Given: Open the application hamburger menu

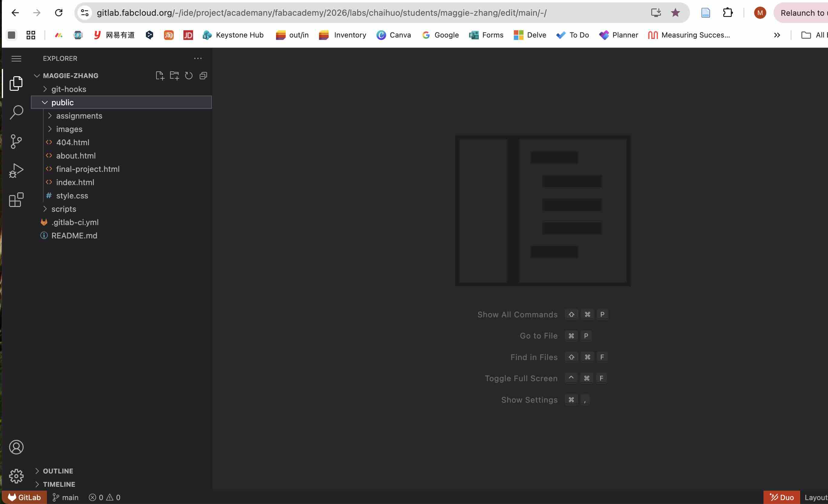Looking at the screenshot, I should 16,58.
